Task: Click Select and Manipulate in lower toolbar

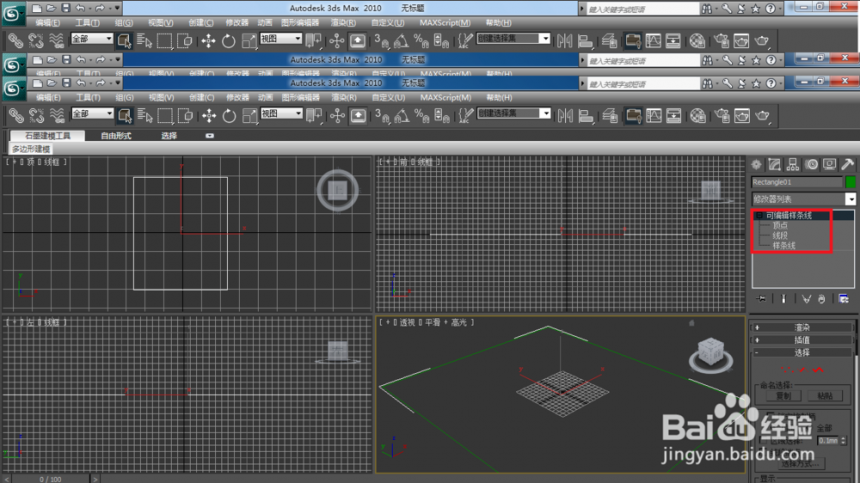Action: click(x=337, y=116)
